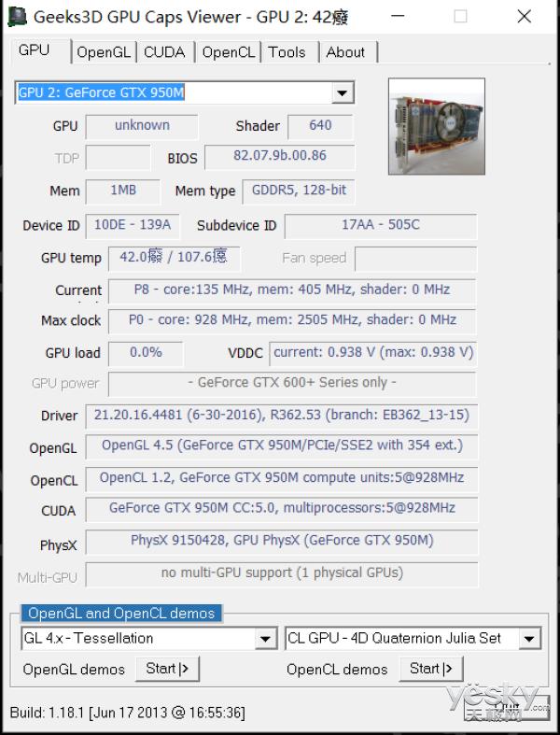Click the BIOS field 82.07.9b.00.86
The height and width of the screenshot is (735, 560).
pos(280,157)
